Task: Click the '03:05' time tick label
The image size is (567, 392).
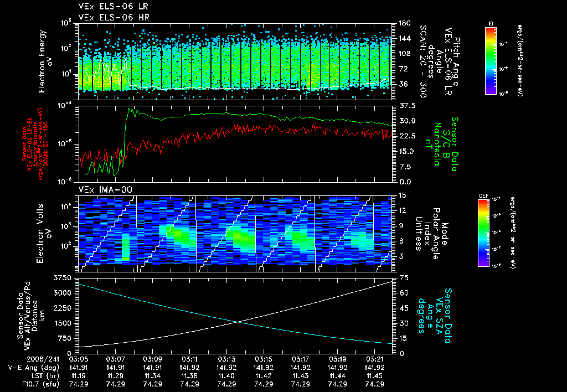Action: point(79,359)
